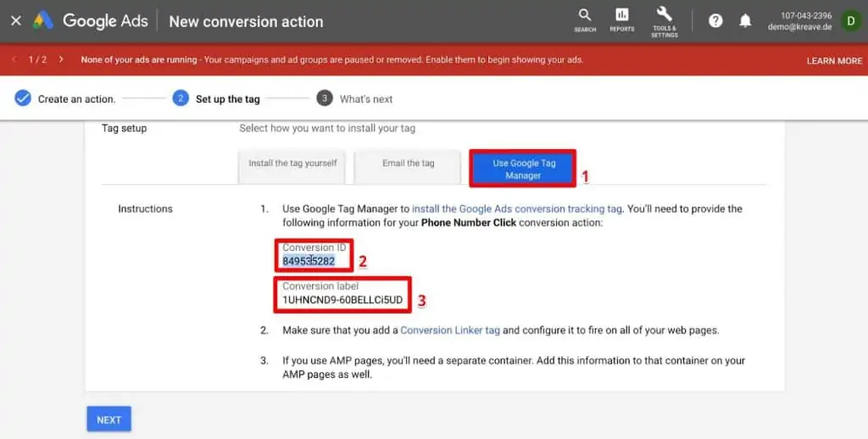The image size is (868, 439).
Task: Choose Install the tag yourself tab
Action: click(x=292, y=167)
